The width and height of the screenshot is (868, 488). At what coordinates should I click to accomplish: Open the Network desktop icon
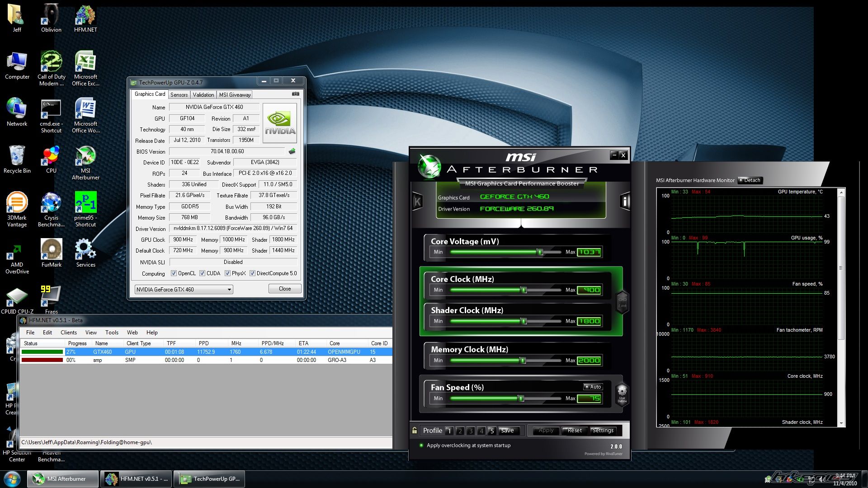[x=17, y=112]
